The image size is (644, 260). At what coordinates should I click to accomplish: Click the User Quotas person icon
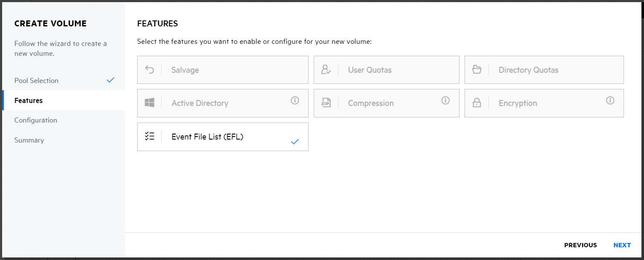[326, 70]
